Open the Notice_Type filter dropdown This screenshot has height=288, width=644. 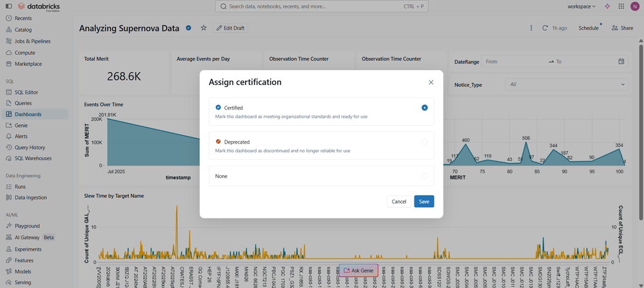[567, 84]
